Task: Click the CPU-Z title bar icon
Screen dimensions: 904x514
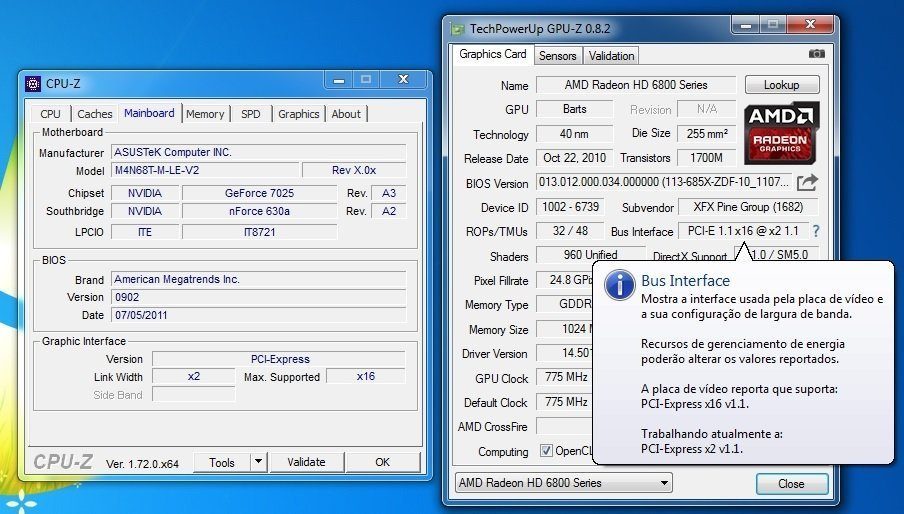Action: pyautogui.click(x=33, y=84)
